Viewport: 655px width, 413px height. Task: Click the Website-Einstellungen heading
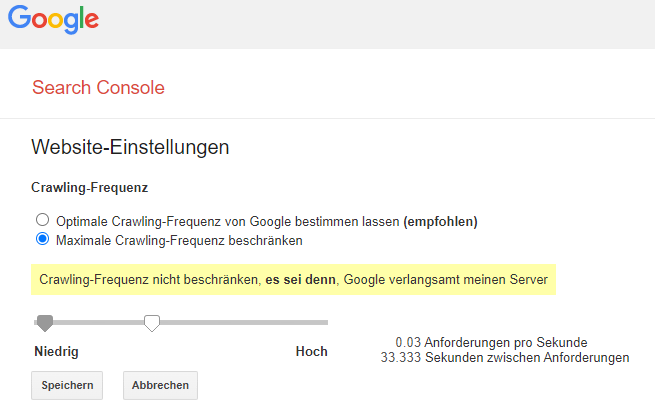pyautogui.click(x=131, y=148)
